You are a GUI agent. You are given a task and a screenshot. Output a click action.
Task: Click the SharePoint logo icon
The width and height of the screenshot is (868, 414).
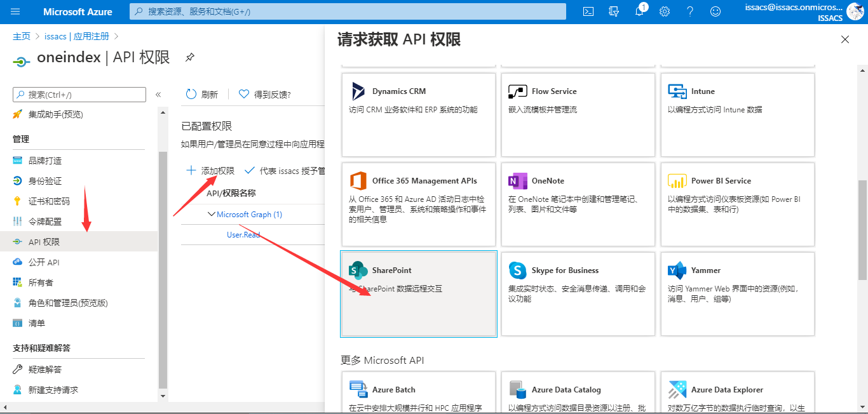[x=358, y=270]
